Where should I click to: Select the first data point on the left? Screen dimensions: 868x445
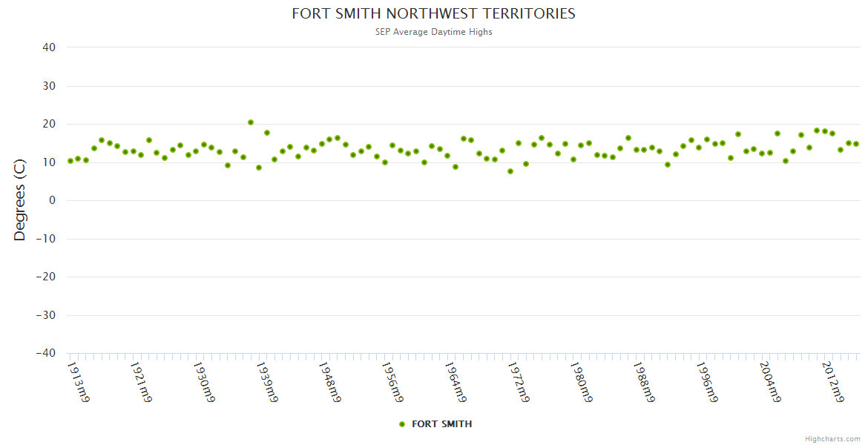tap(70, 161)
